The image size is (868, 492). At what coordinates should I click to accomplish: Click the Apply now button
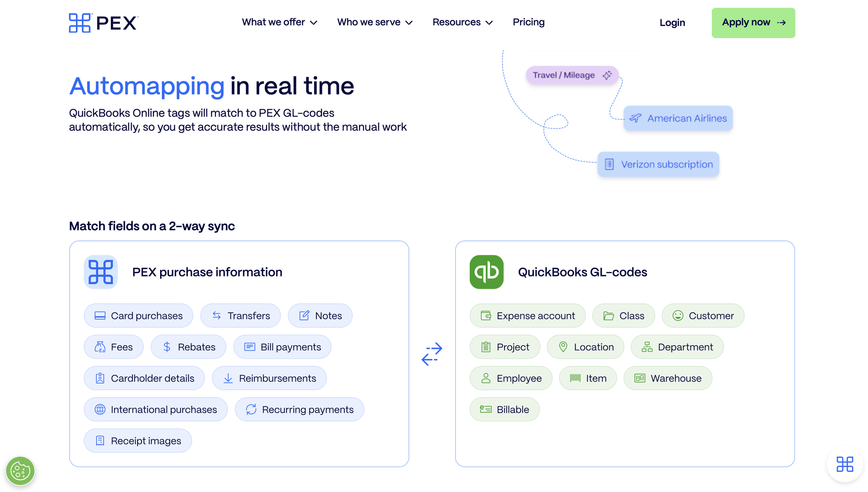tap(753, 23)
